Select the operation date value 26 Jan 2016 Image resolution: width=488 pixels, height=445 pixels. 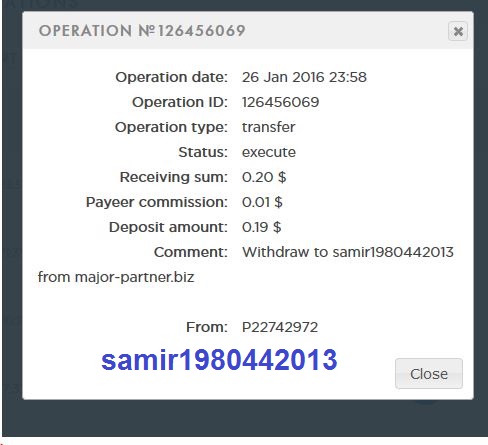tap(283, 77)
